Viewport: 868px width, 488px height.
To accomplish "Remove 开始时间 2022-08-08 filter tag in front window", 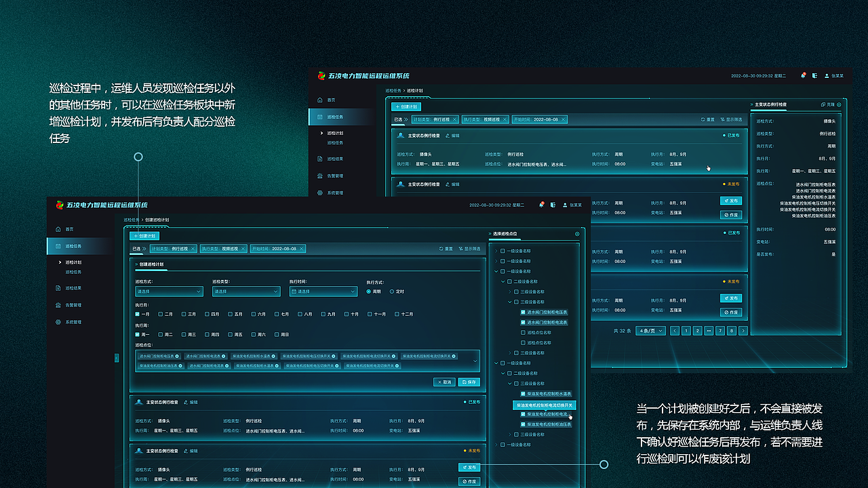I will tap(302, 249).
